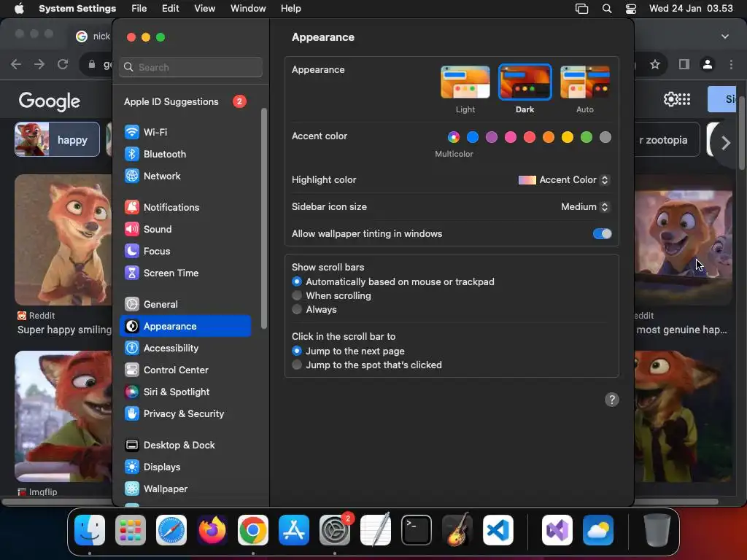Click Chrome reload page button
747x560 pixels.
(63, 64)
